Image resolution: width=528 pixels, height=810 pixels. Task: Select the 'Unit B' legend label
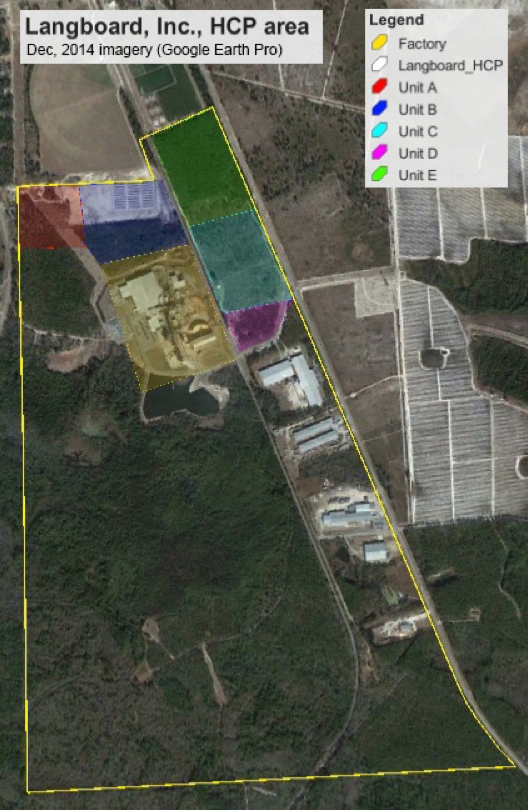(x=417, y=110)
